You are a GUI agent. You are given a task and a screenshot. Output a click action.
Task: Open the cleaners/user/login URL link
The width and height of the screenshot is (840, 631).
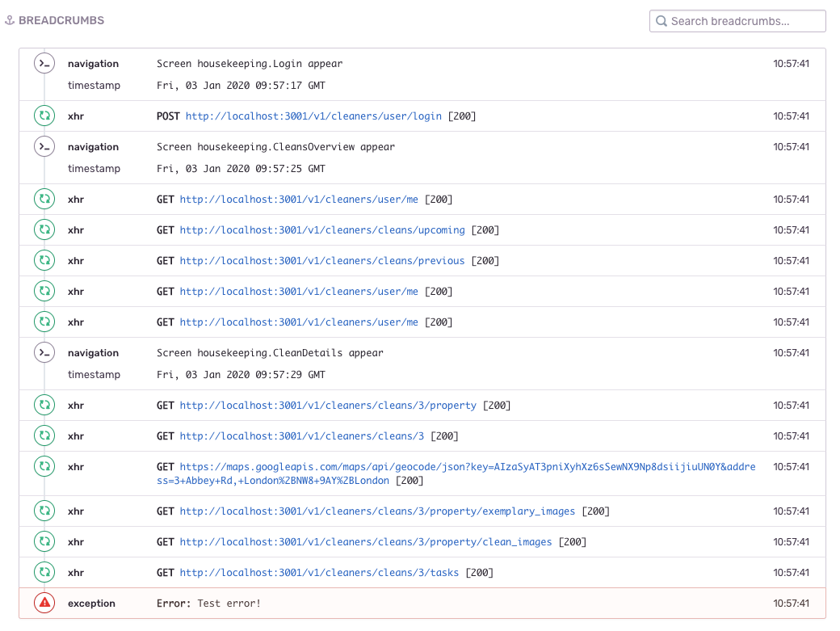313,116
